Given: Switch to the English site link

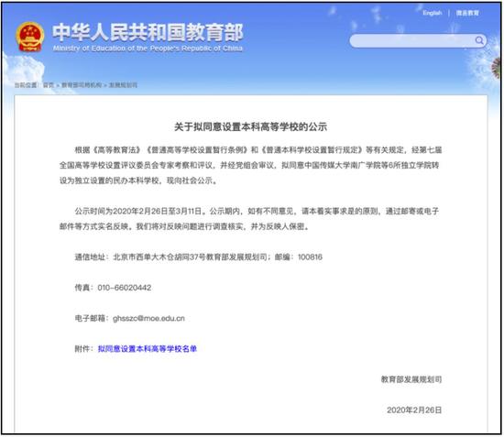Looking at the screenshot, I should 432,13.
